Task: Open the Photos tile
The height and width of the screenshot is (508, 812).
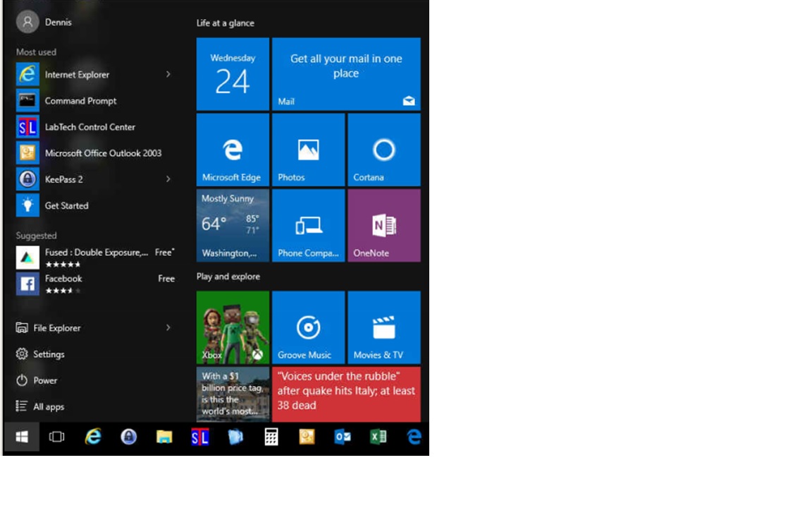Action: tap(308, 148)
